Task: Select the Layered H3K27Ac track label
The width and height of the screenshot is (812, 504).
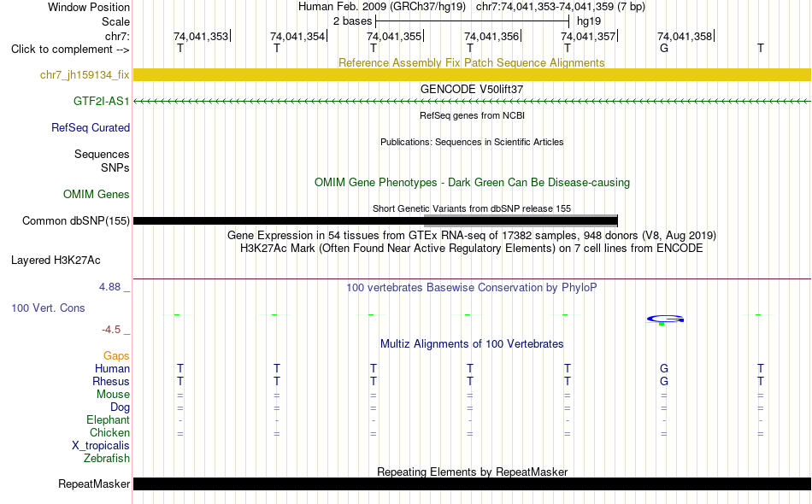Action: coord(56,261)
